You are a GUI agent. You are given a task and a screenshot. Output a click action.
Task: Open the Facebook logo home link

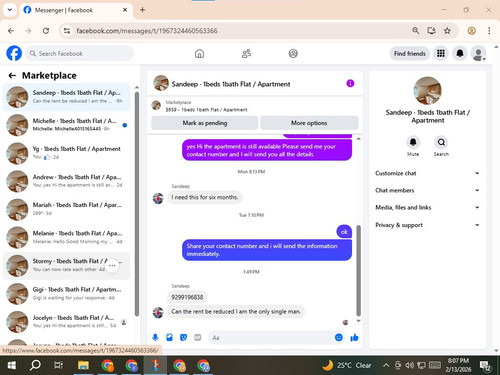coord(14,53)
